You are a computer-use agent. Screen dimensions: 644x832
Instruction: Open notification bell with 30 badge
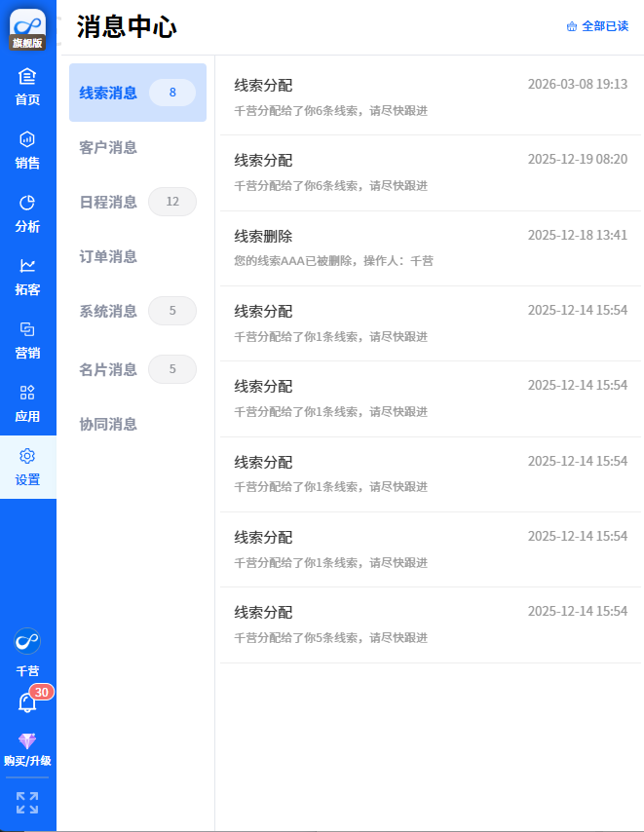pos(27,702)
